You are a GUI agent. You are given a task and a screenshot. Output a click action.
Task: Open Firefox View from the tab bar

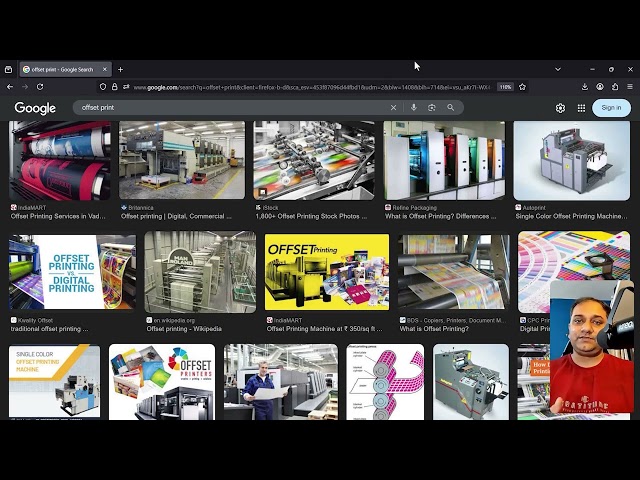[8, 69]
